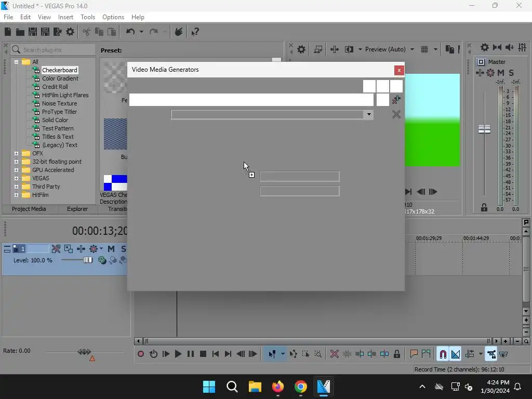Save the project using the disk icon
This screenshot has width=532, height=399.
(33, 32)
